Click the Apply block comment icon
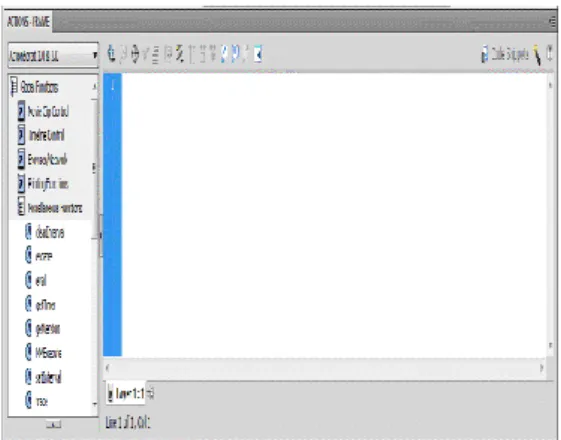The image size is (561, 440). (224, 55)
